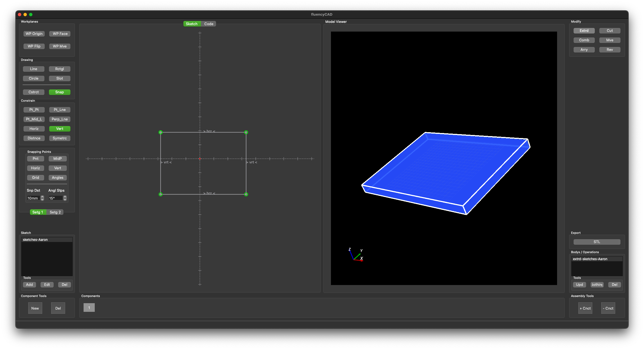Enable Grid snapping point

pyautogui.click(x=35, y=178)
